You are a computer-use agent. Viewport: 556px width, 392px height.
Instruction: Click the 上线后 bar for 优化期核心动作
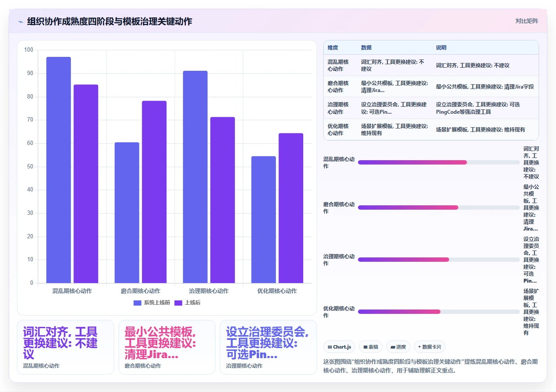point(291,208)
